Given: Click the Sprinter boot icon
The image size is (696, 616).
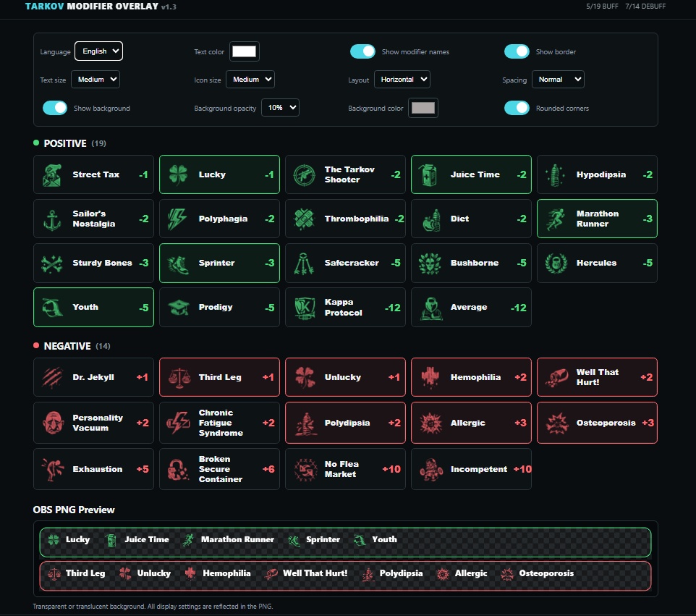Looking at the screenshot, I should click(179, 263).
